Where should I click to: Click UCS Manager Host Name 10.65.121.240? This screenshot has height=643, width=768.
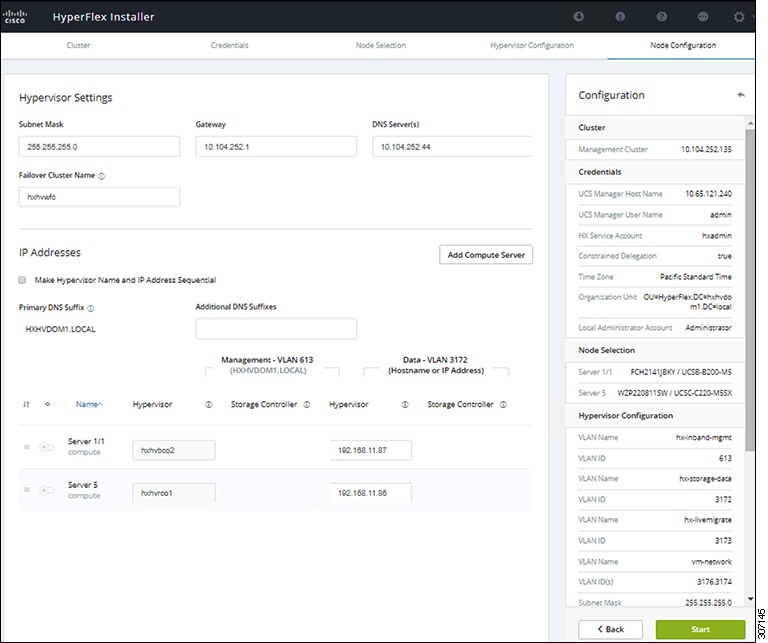(x=708, y=194)
